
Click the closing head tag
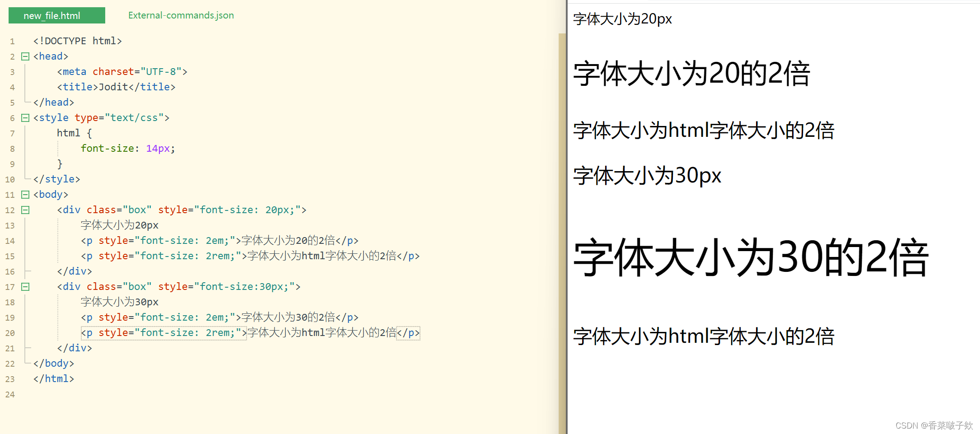pyautogui.click(x=54, y=103)
